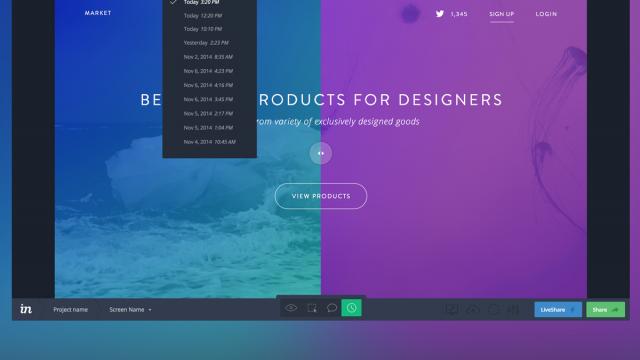Image resolution: width=640 pixels, height=360 pixels.
Task: Click the InVision logo icon
Action: click(x=26, y=309)
